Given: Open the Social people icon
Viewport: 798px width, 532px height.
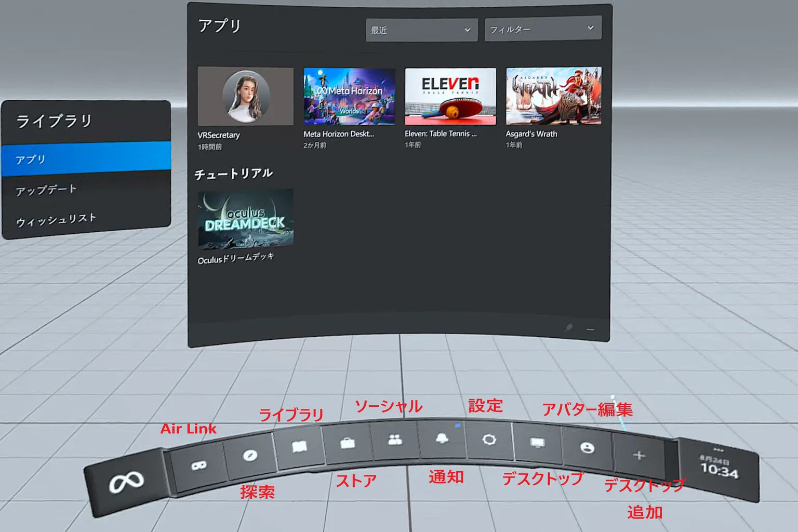Looking at the screenshot, I should coord(395,440).
